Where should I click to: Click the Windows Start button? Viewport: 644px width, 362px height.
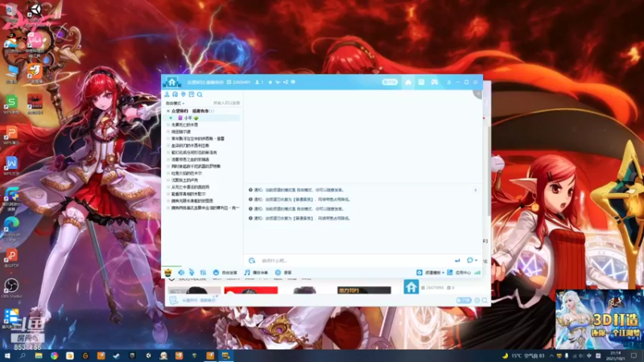click(7, 356)
